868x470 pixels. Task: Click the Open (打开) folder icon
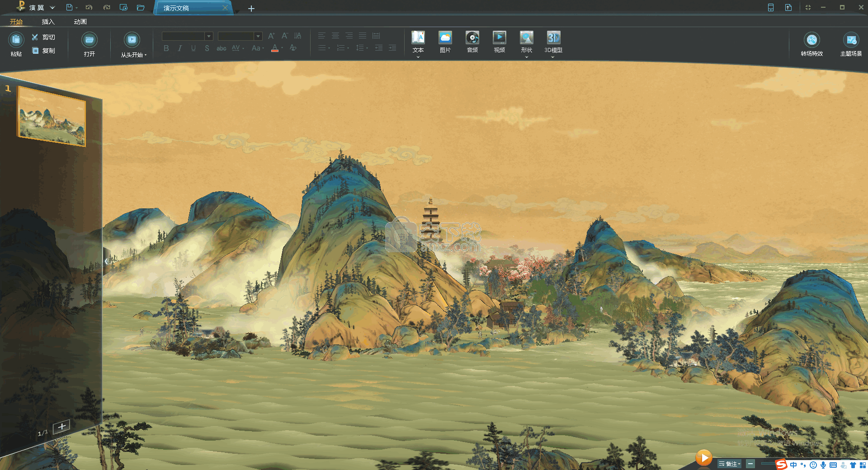(90, 40)
